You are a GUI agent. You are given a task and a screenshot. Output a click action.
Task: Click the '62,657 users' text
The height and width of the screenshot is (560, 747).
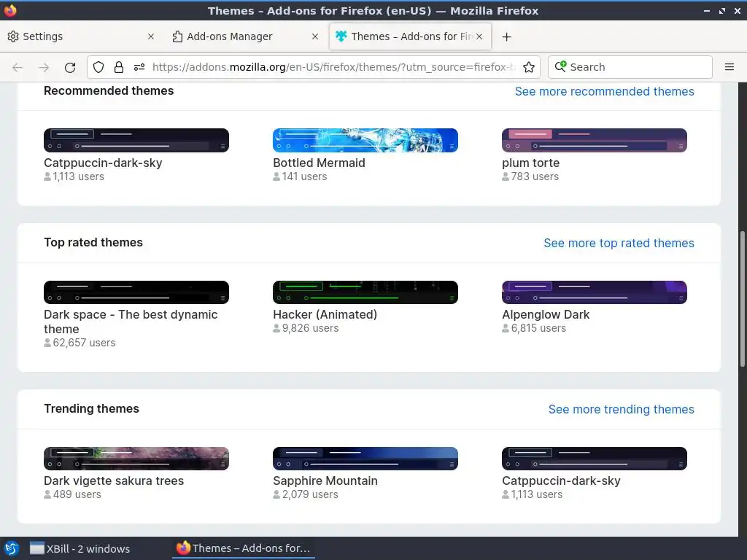[x=84, y=343]
